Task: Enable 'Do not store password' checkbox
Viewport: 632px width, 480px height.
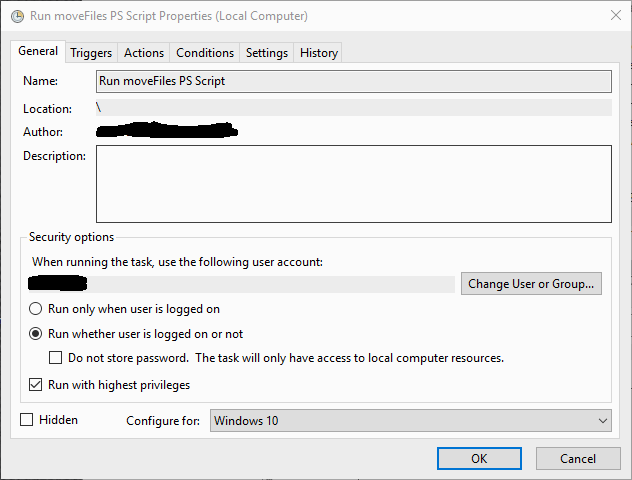Action: 57,358
